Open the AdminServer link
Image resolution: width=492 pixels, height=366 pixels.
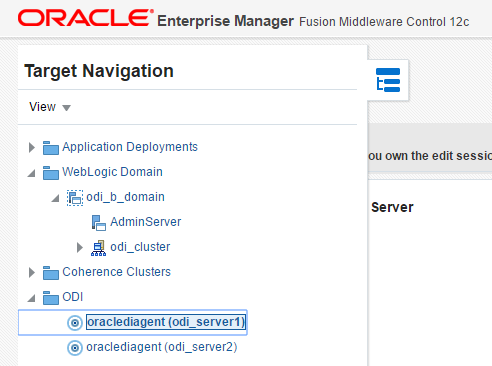146,222
